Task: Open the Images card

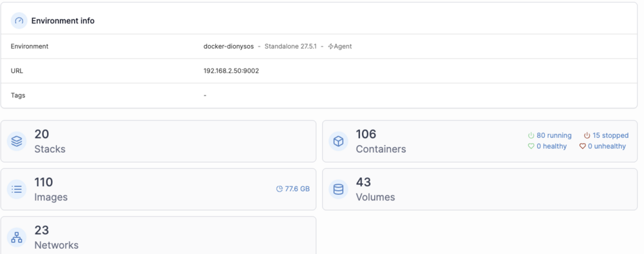Action: pos(158,190)
